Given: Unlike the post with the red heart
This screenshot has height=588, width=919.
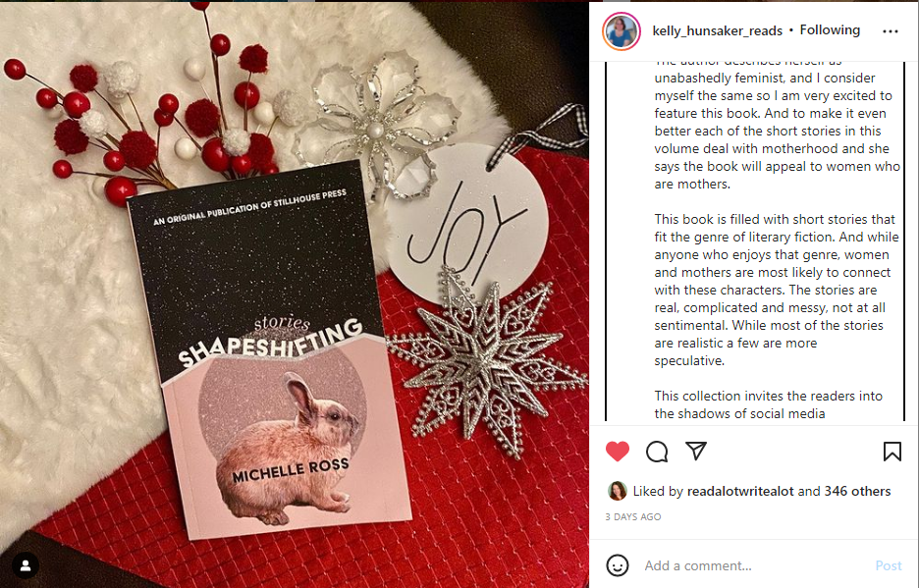Looking at the screenshot, I should (618, 452).
